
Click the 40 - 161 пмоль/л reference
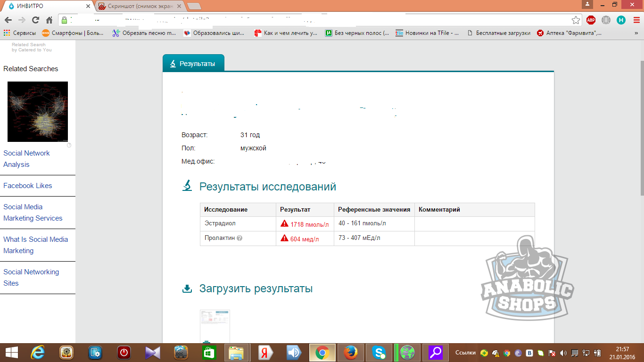tap(362, 223)
